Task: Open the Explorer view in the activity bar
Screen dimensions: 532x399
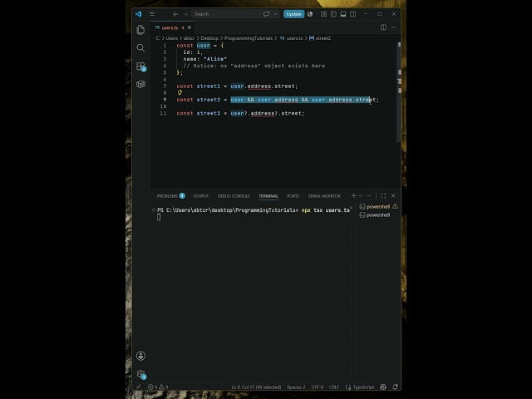Action: coord(140,30)
